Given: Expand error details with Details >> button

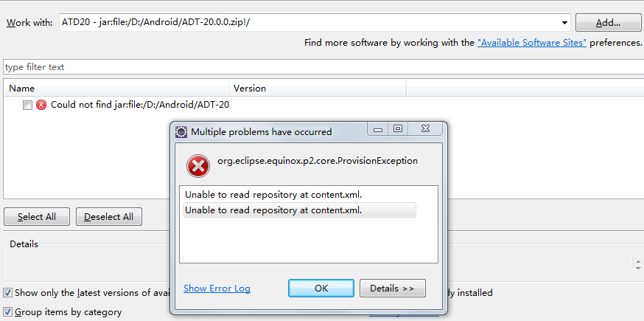Looking at the screenshot, I should click(x=392, y=288).
